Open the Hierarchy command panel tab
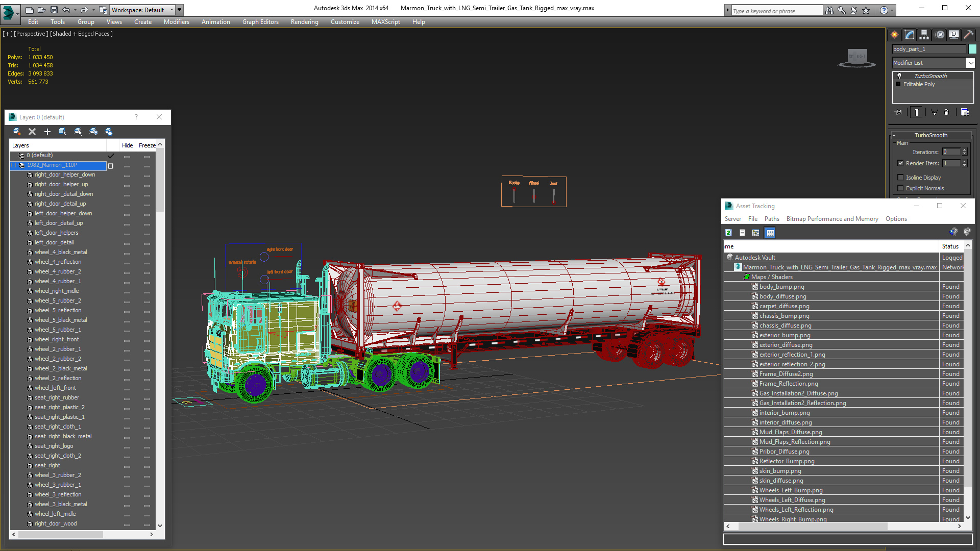This screenshot has height=551, width=980. [x=924, y=35]
